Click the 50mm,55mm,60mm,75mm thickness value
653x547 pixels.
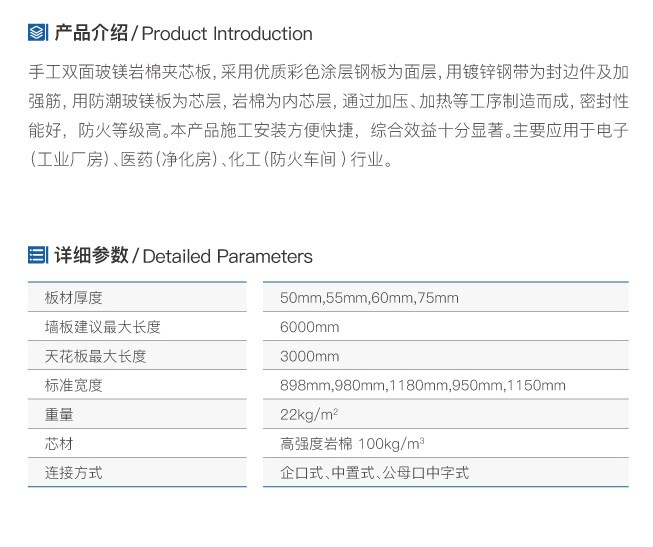pyautogui.click(x=369, y=298)
